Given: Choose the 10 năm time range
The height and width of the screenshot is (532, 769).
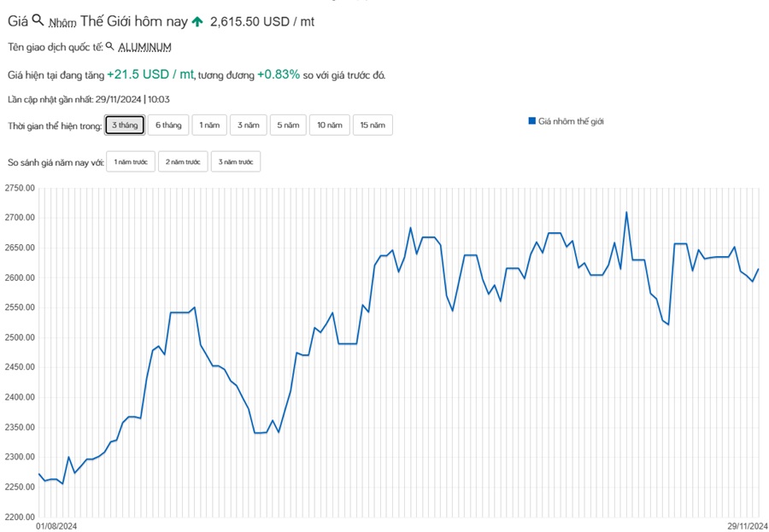Looking at the screenshot, I should tap(329, 126).
